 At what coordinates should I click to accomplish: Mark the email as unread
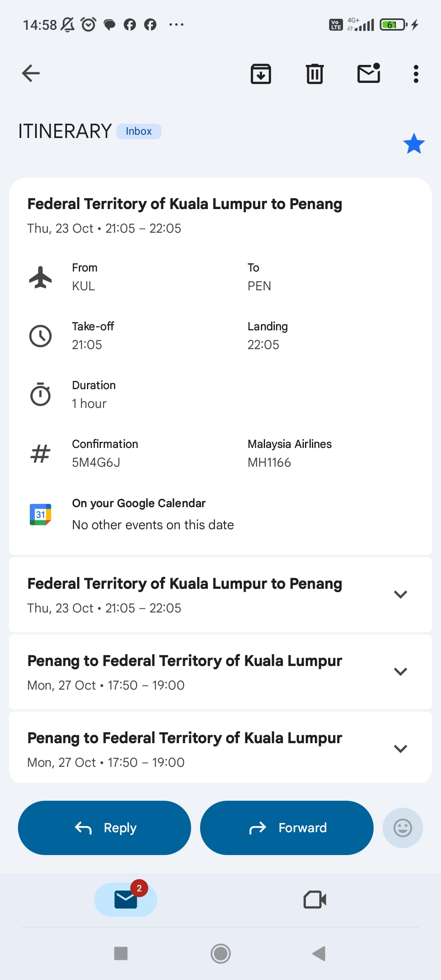[x=369, y=74]
